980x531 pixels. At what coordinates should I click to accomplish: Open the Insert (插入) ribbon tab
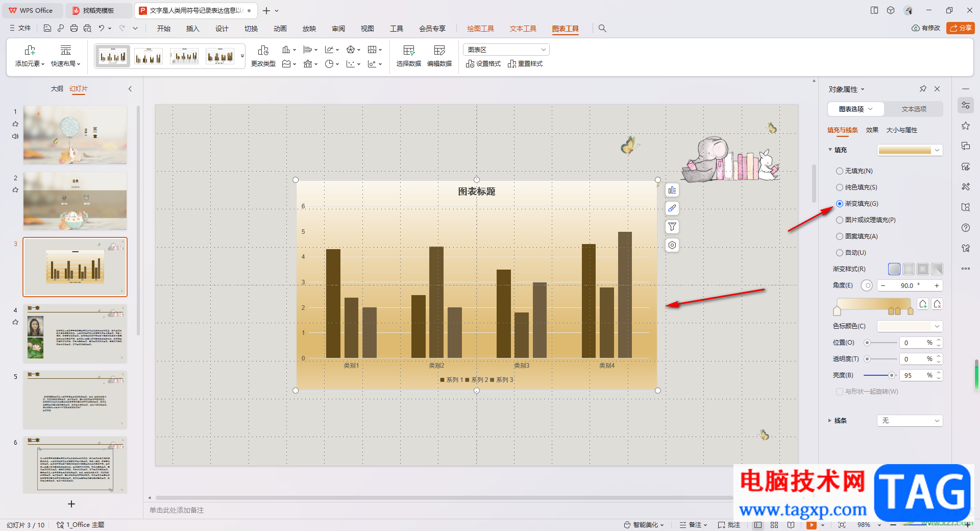(192, 29)
